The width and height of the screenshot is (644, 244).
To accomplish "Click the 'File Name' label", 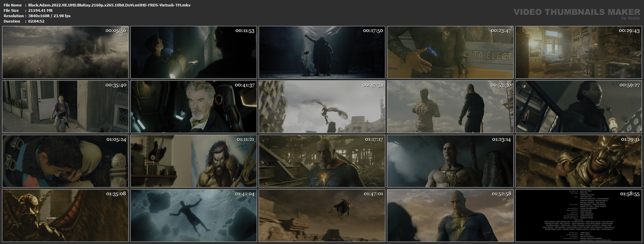I will pos(12,5).
